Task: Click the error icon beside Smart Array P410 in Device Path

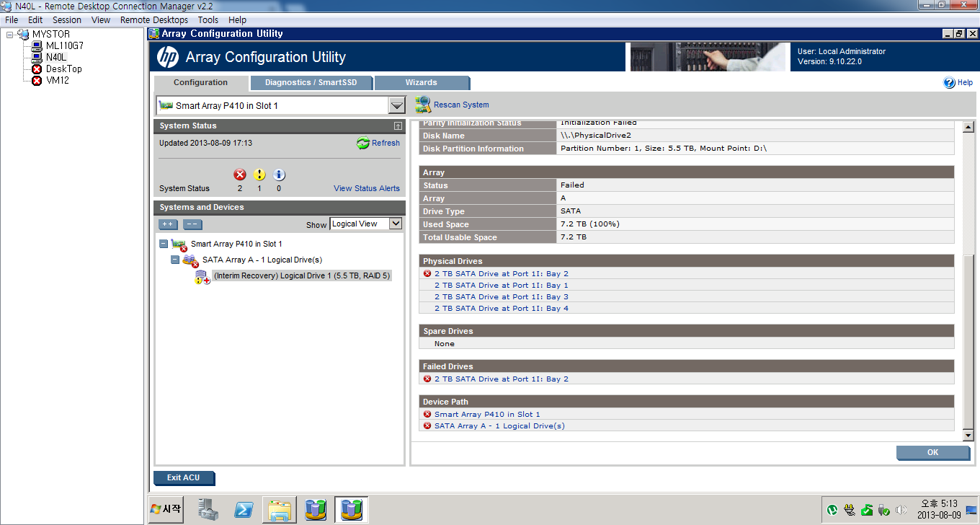Action: [427, 415]
